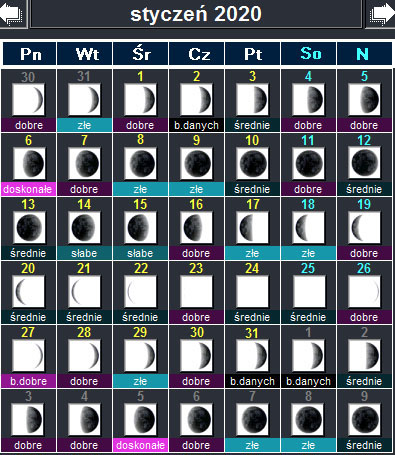This screenshot has height=455, width=395.
Task: Open moon phase icon for January 8
Action: coord(140,163)
